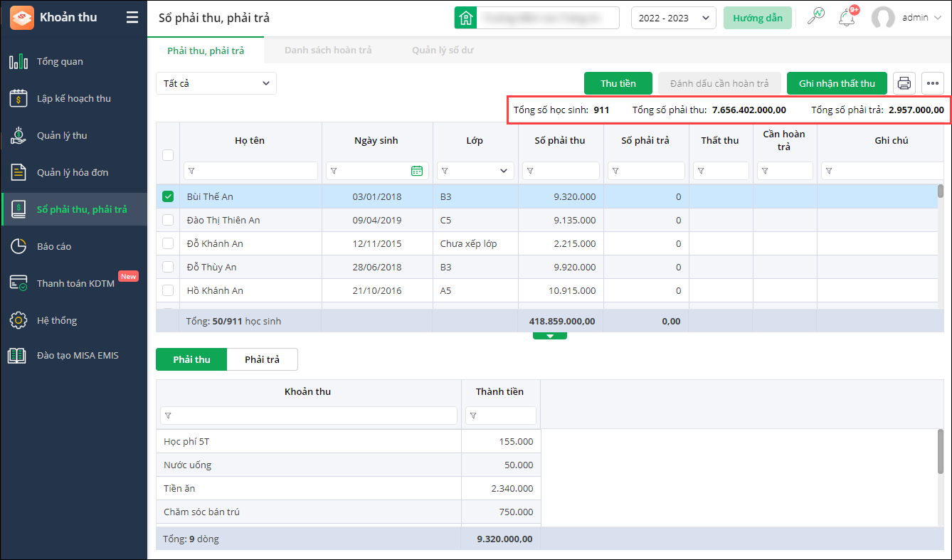Click the Thu tiền button
The width and height of the screenshot is (952, 560).
(618, 83)
